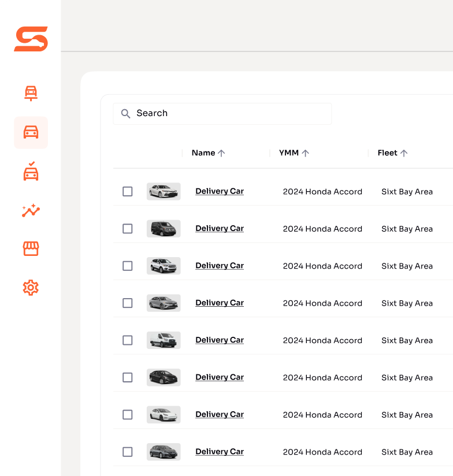Sort by Fleet using arrow icon
Image resolution: width=453 pixels, height=476 pixels.
[404, 153]
